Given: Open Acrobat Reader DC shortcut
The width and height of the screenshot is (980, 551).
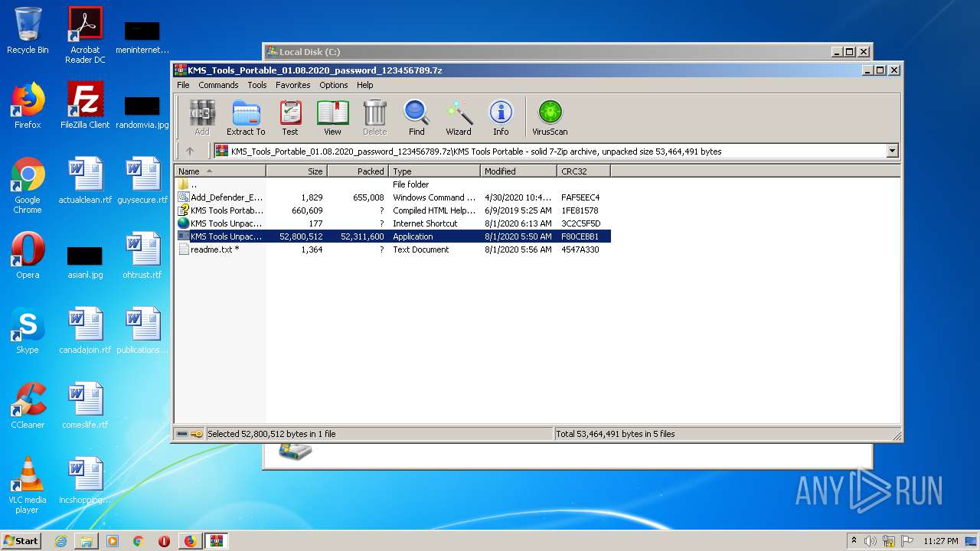Looking at the screenshot, I should 85,35.
